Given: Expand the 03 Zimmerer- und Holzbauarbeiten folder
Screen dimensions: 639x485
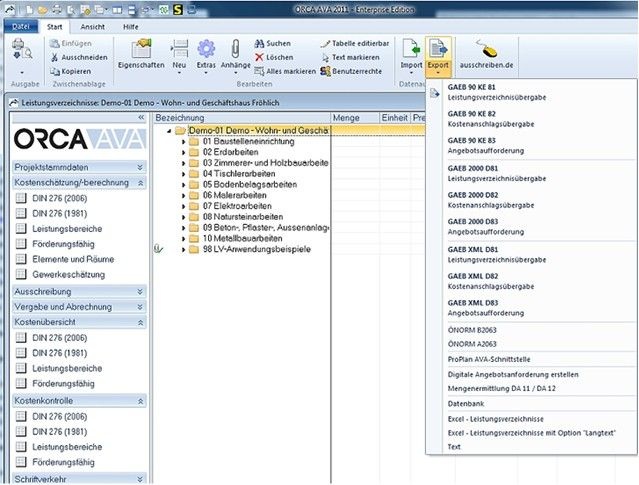Looking at the screenshot, I should (x=184, y=162).
